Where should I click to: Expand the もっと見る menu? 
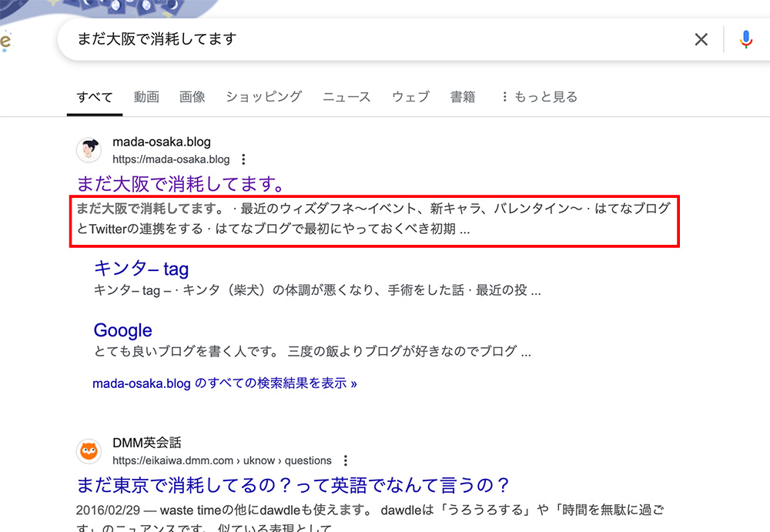coord(539,97)
